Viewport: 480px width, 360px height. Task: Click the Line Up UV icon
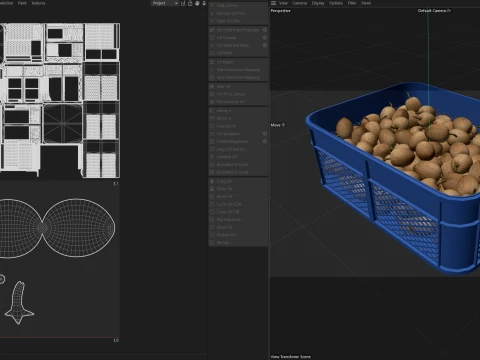coord(212,126)
